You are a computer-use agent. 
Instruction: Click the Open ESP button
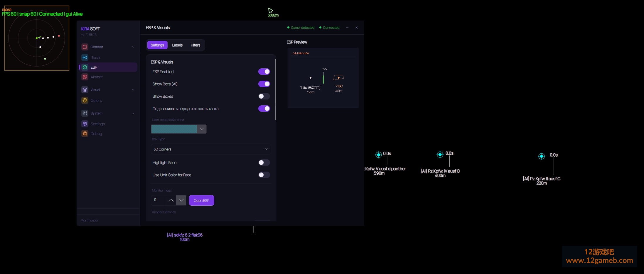202,200
